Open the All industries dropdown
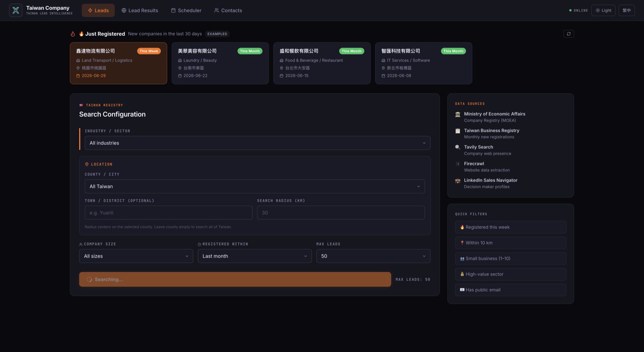This screenshot has width=644, height=352. (257, 143)
